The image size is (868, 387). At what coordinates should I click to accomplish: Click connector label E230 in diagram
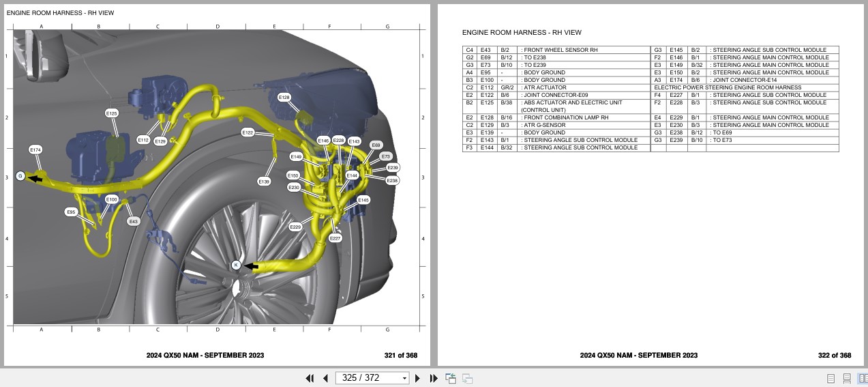[x=294, y=187]
